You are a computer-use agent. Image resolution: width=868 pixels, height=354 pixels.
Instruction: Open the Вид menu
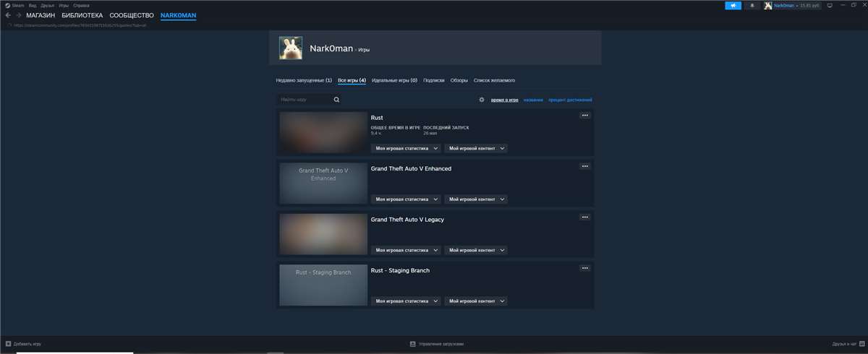(33, 5)
